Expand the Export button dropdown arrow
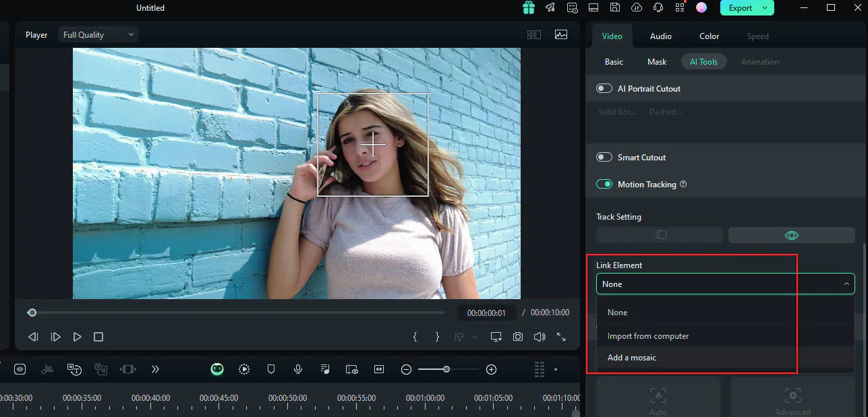The height and width of the screenshot is (417, 868). point(765,8)
